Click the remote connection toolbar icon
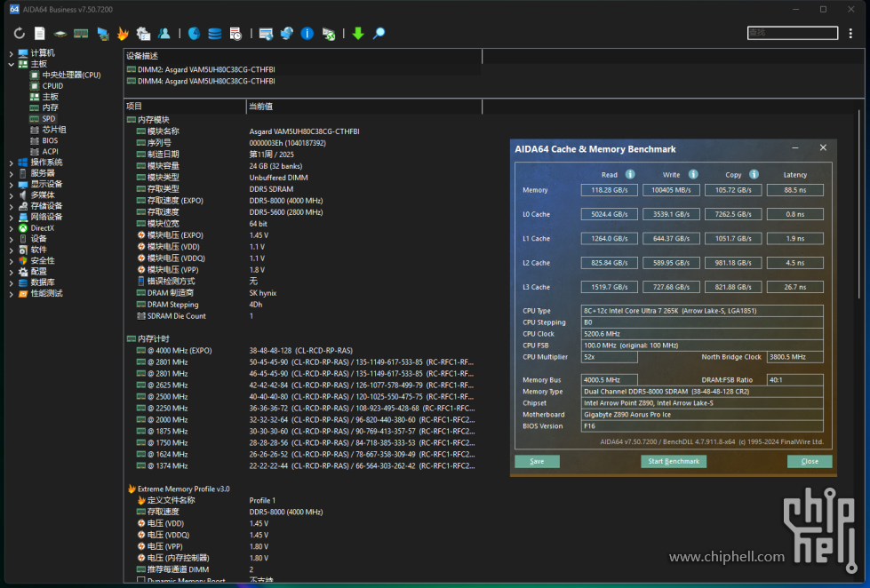The height and width of the screenshot is (588, 870). click(329, 34)
